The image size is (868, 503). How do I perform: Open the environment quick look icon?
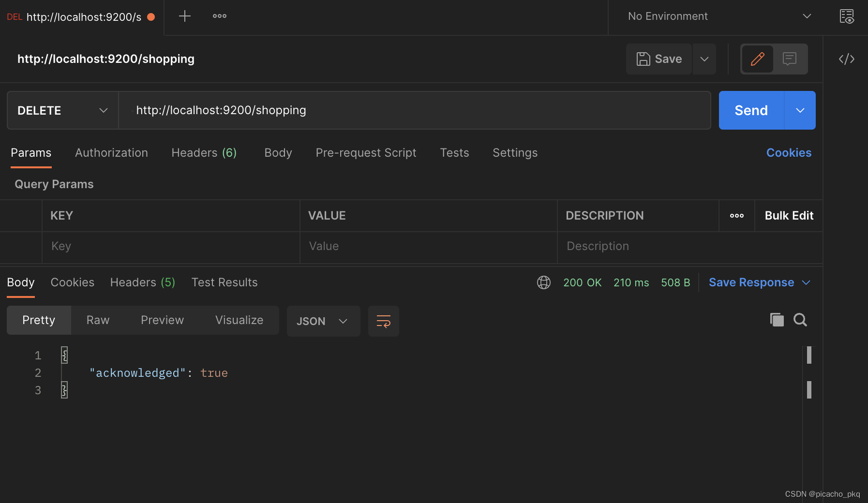pos(846,16)
